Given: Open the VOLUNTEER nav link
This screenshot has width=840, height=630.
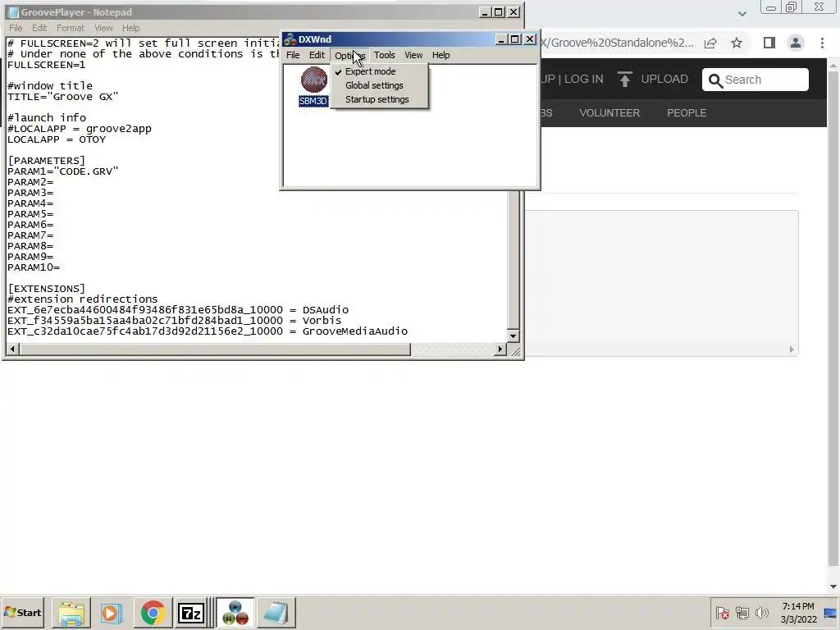Looking at the screenshot, I should point(609,113).
